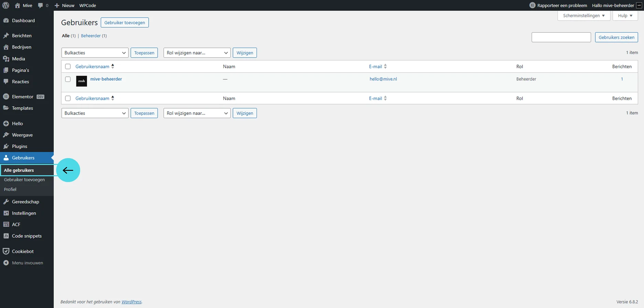The height and width of the screenshot is (308, 644).
Task: Click the Gereedschap wrench icon
Action: point(6,202)
